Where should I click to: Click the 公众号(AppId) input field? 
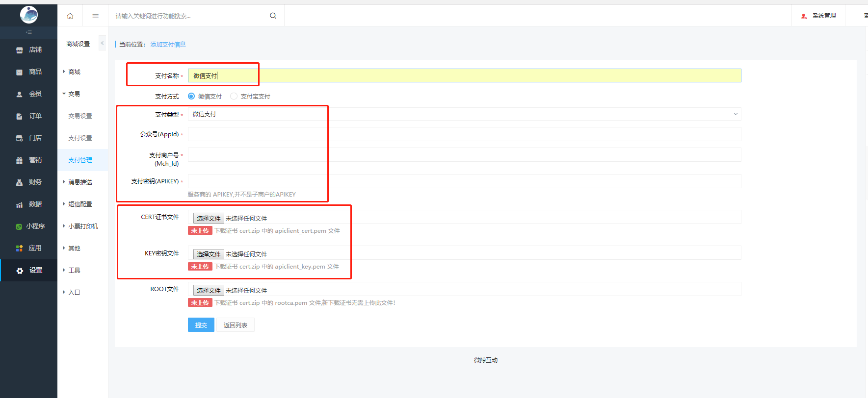(464, 134)
